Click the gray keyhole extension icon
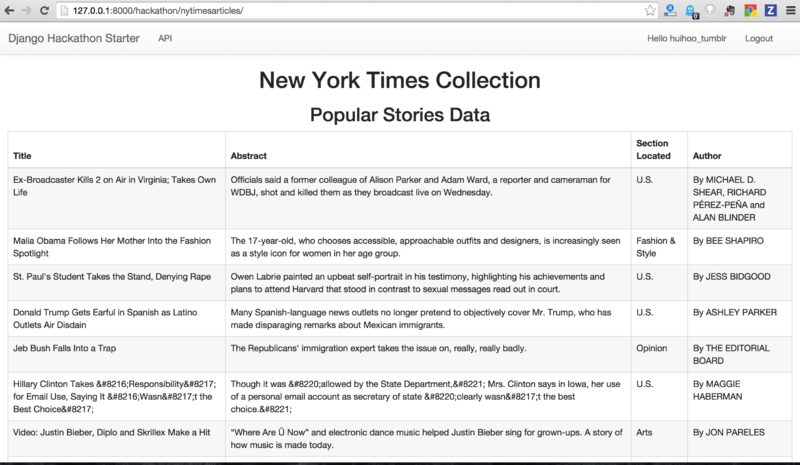 (x=712, y=10)
